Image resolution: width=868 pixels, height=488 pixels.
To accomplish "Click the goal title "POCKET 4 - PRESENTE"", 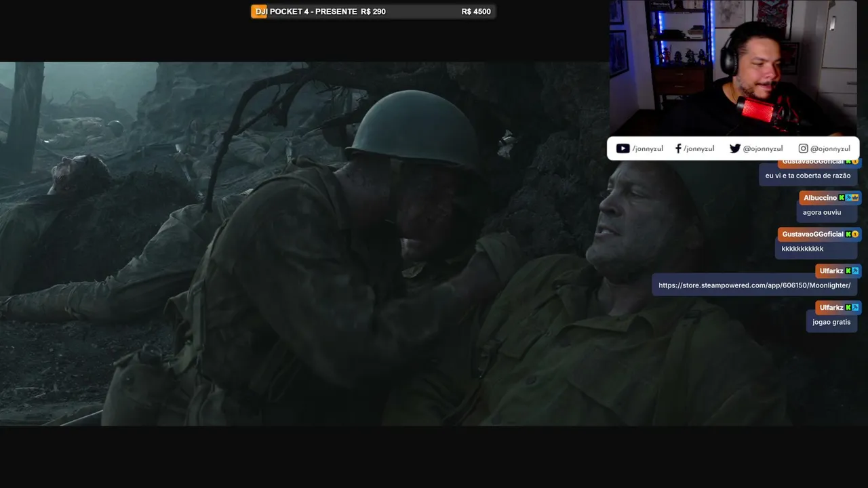I will tap(313, 12).
